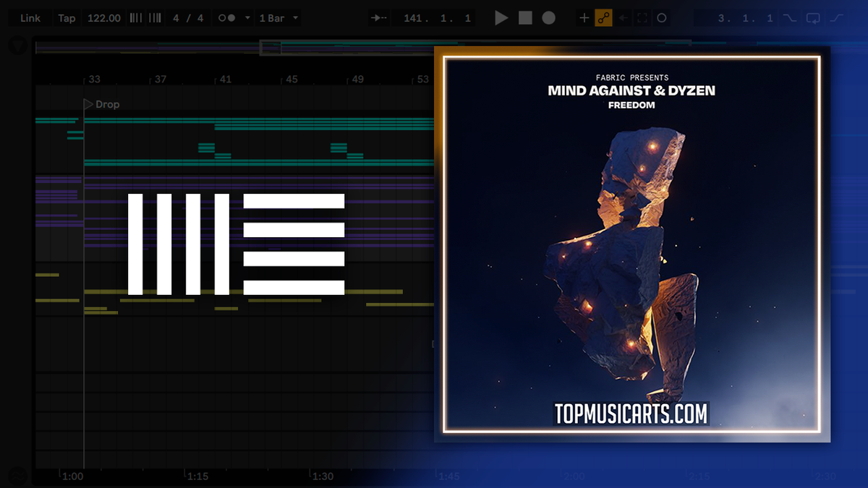Toggle the Follow playback arrow icon

pyautogui.click(x=378, y=18)
